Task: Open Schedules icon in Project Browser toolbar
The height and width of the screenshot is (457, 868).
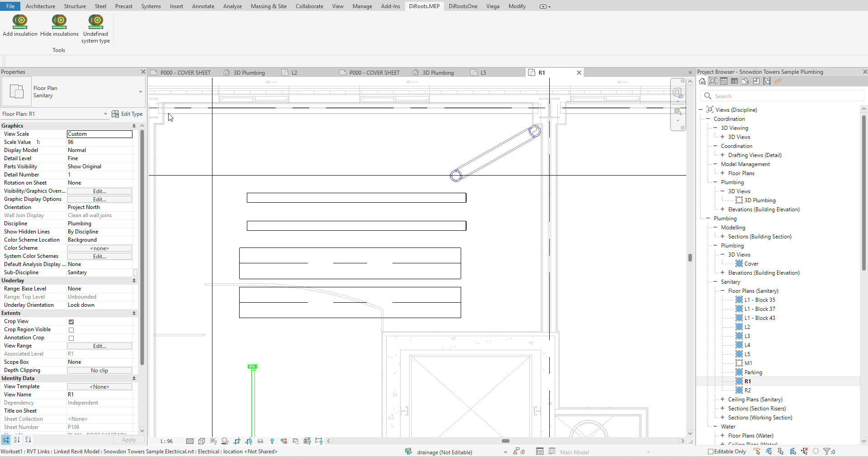Action: pyautogui.click(x=734, y=81)
